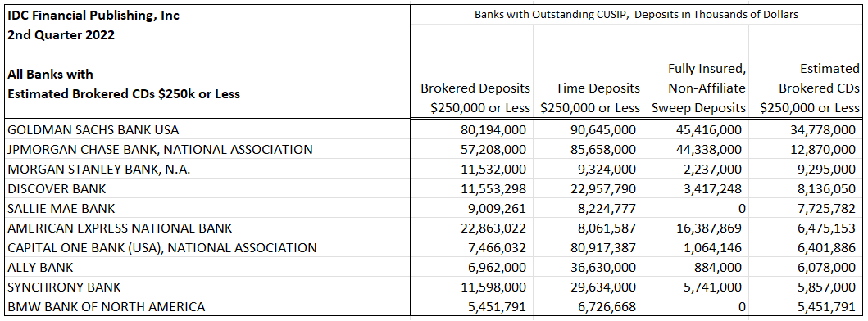Click the Brokered Deposits column header

tap(475, 98)
